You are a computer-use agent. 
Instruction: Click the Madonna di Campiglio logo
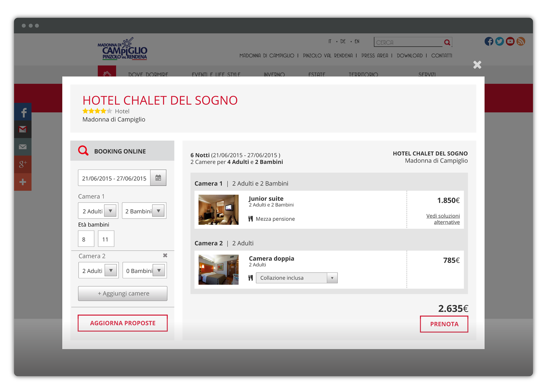123,48
